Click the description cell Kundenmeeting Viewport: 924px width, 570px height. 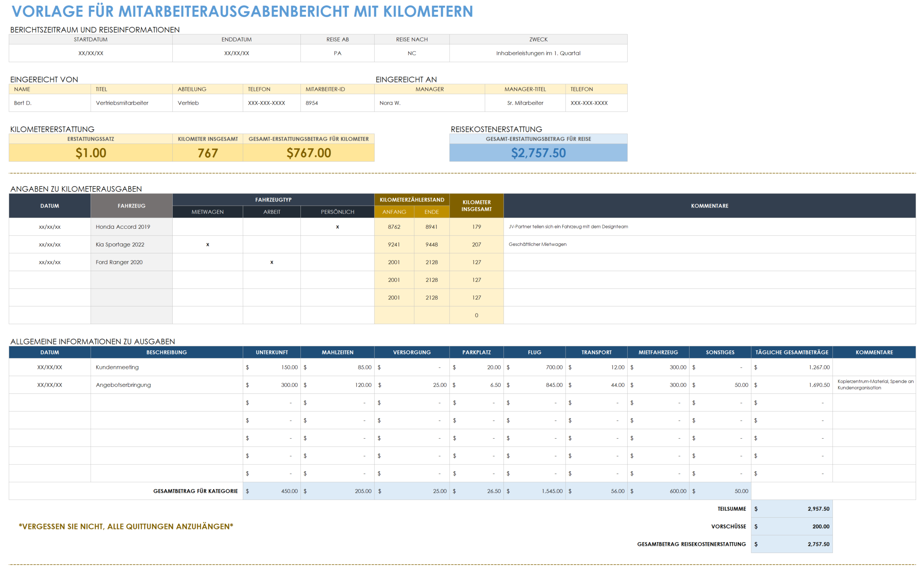coord(167,367)
